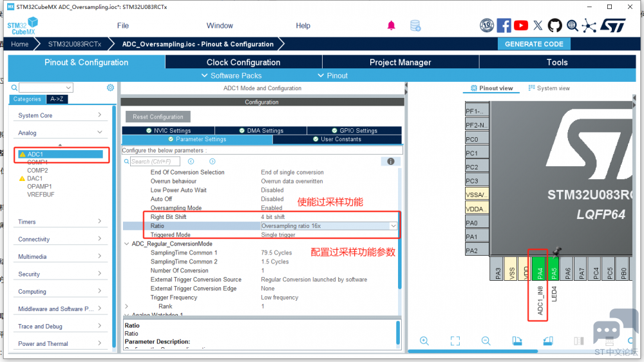Switch to Clock Configuration tab
The image size is (644, 362).
(x=243, y=62)
